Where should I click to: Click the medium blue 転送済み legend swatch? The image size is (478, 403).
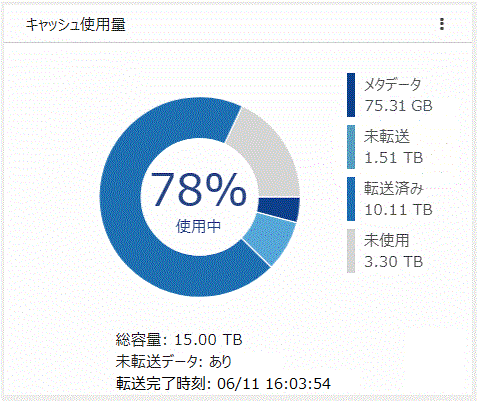[351, 199]
